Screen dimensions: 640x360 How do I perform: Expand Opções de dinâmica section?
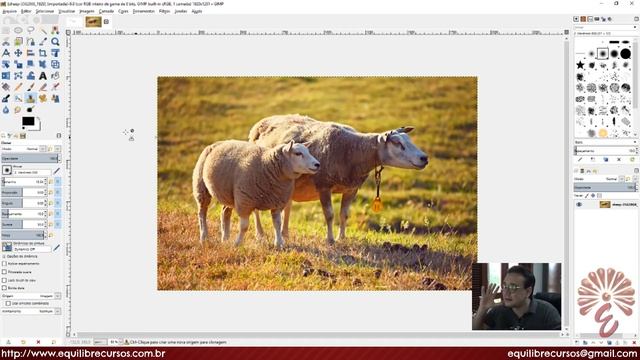tap(4, 256)
